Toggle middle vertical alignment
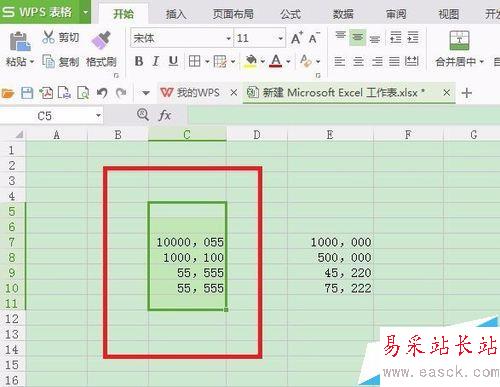Screen dimensions: 500x387 tap(358, 37)
